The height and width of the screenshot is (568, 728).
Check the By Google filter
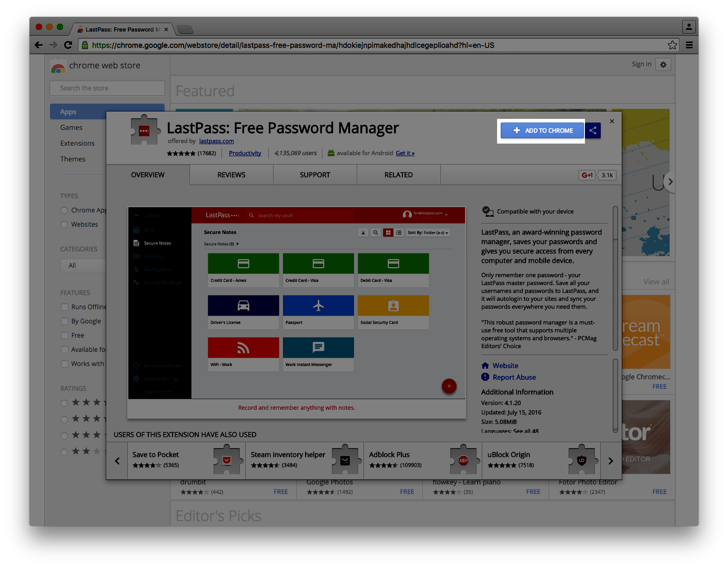[65, 321]
